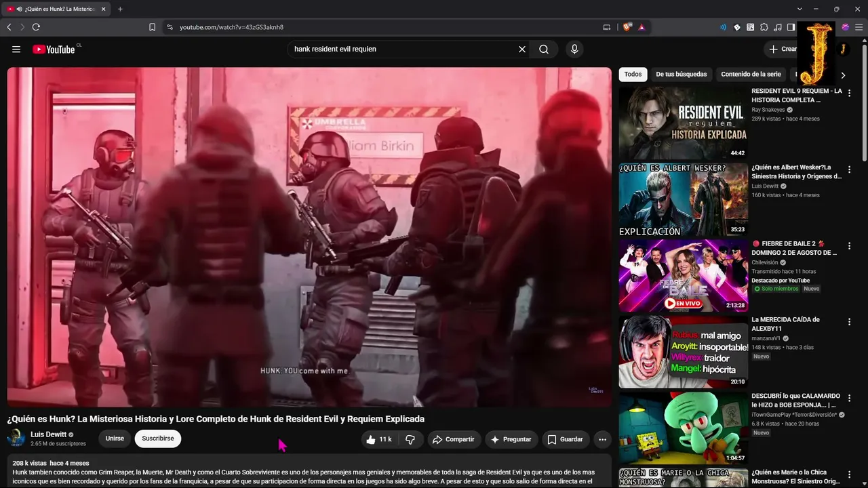Screen dimensions: 868x488
Task: Open options for Albert Wesker video
Action: (x=849, y=169)
